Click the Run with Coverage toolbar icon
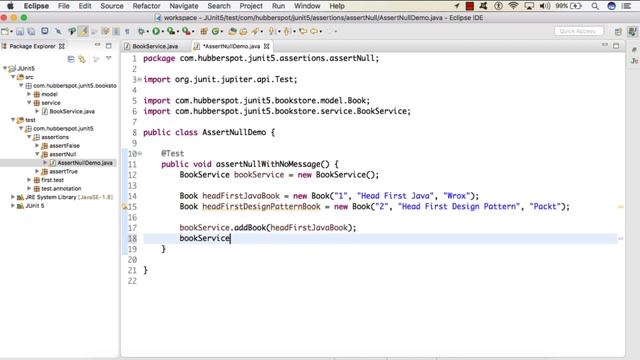Screen dimensions: 640x360 click(171, 31)
